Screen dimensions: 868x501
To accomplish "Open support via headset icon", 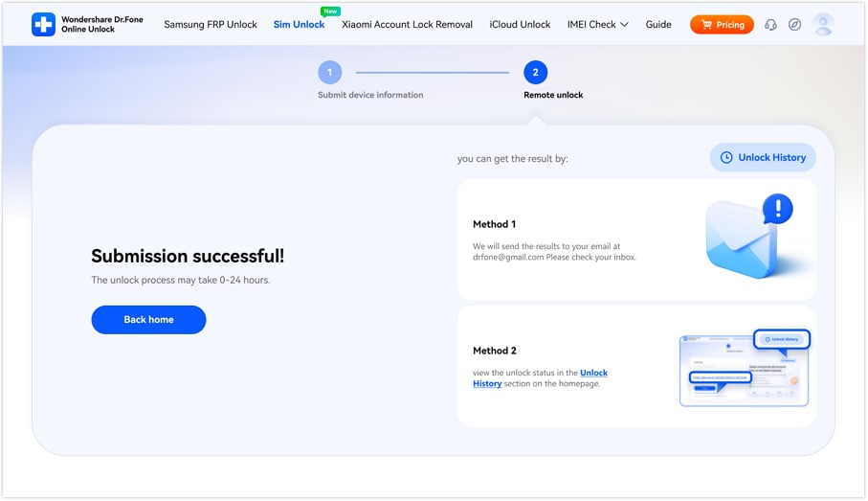I will click(770, 24).
